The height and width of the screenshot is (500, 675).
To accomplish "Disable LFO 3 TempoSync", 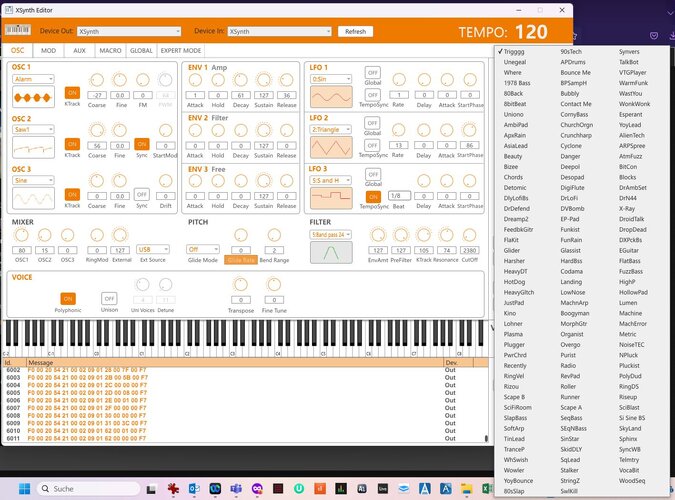I will point(373,196).
